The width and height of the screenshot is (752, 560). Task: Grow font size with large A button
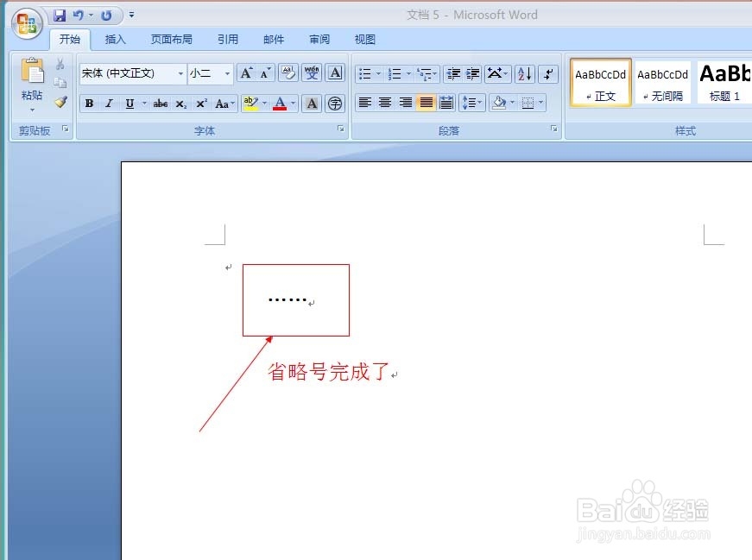[246, 73]
